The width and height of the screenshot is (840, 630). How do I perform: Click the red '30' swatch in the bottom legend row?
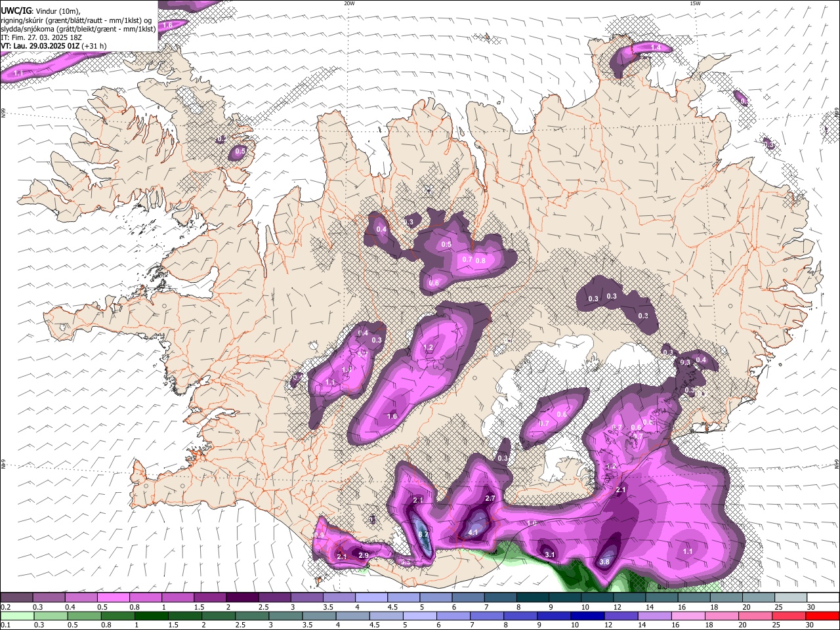(x=823, y=616)
